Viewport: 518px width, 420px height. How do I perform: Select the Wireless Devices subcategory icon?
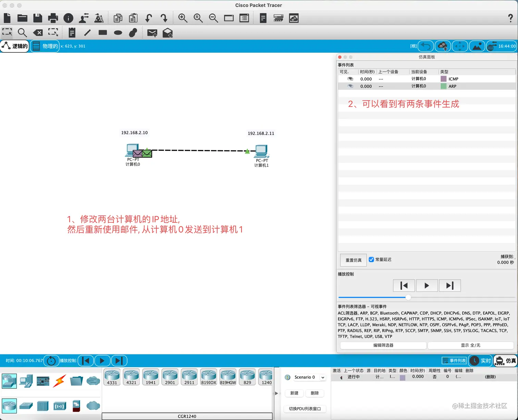pos(60,406)
